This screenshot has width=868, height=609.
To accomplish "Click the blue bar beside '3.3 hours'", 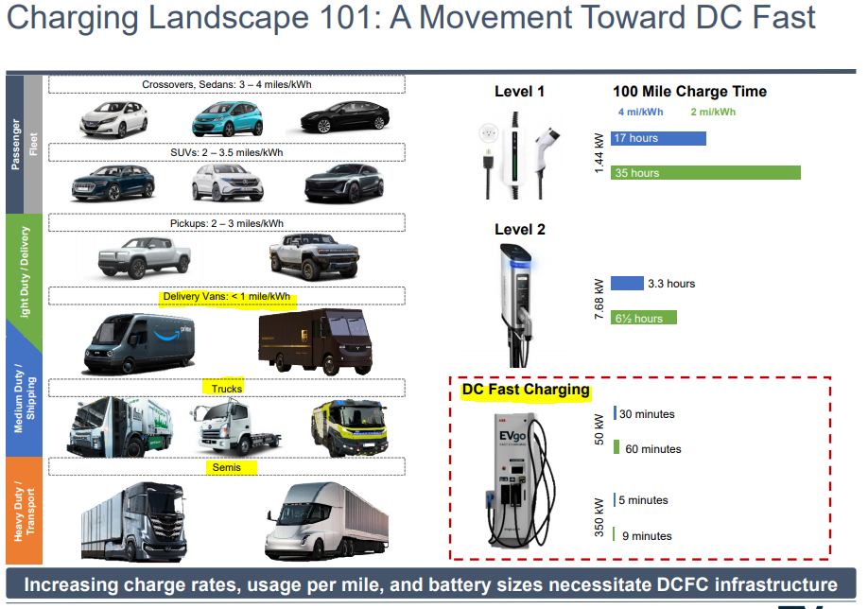I will point(627,283).
